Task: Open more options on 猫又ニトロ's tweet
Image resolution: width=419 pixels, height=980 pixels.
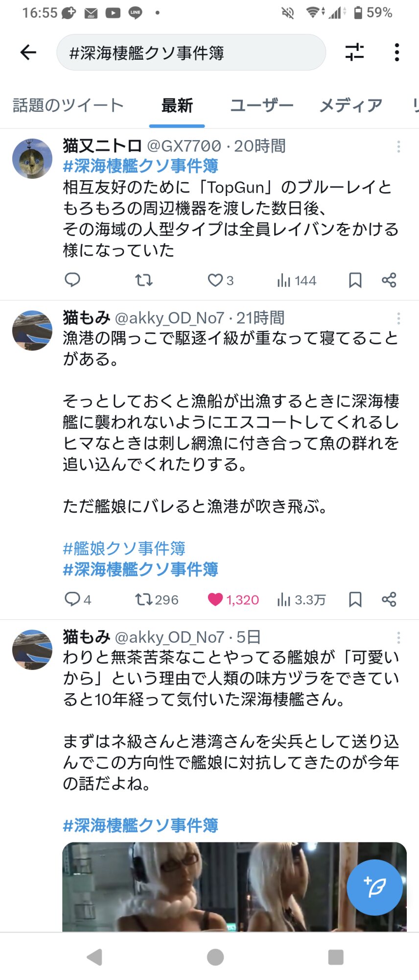Action: [x=398, y=147]
